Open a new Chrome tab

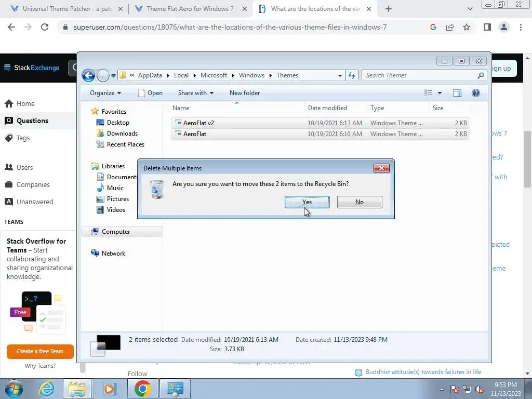(x=389, y=9)
